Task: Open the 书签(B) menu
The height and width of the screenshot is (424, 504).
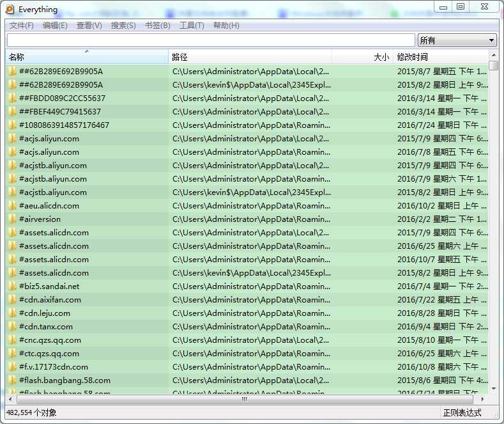Action: 157,26
